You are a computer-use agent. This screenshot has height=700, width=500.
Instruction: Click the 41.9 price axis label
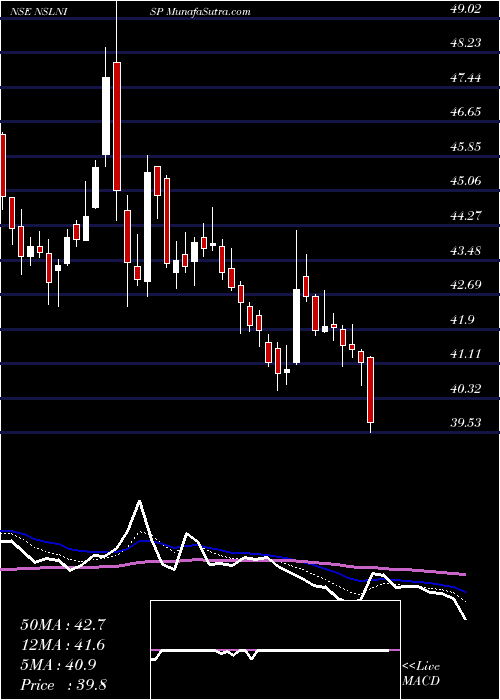click(x=462, y=320)
